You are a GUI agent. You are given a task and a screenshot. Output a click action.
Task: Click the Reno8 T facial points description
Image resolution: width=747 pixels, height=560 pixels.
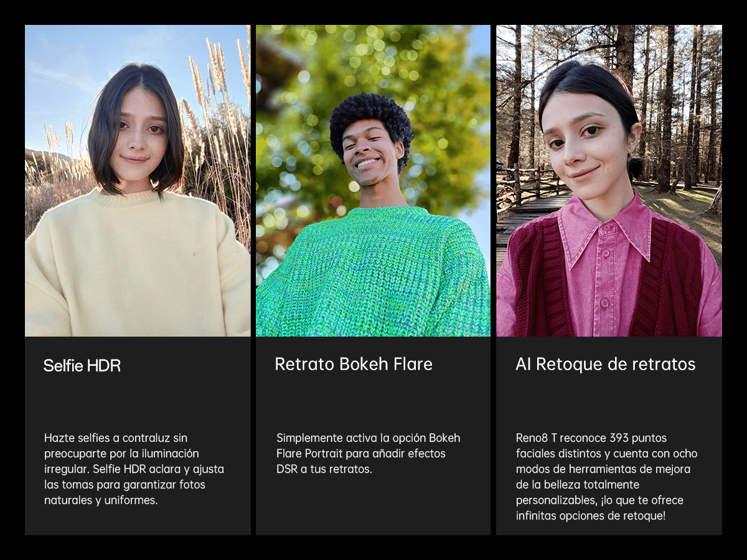coord(606,477)
